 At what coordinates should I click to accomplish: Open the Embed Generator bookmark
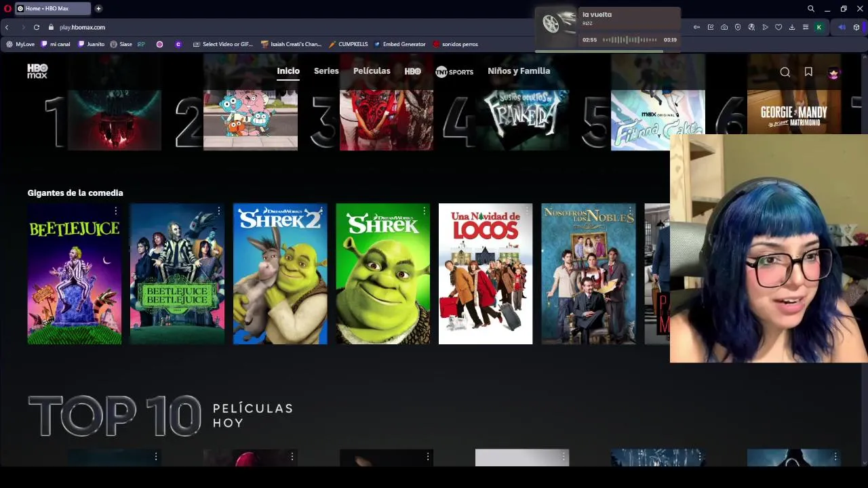[x=399, y=44]
